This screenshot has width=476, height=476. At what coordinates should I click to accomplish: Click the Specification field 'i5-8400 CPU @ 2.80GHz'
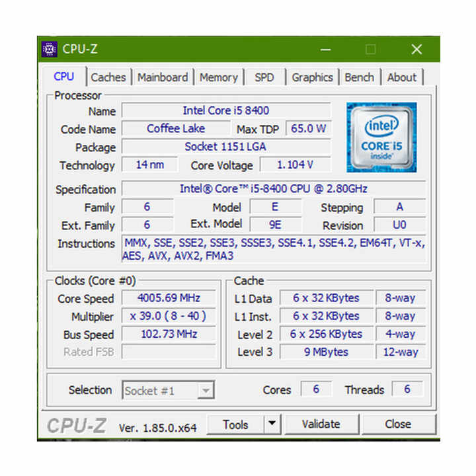click(274, 189)
